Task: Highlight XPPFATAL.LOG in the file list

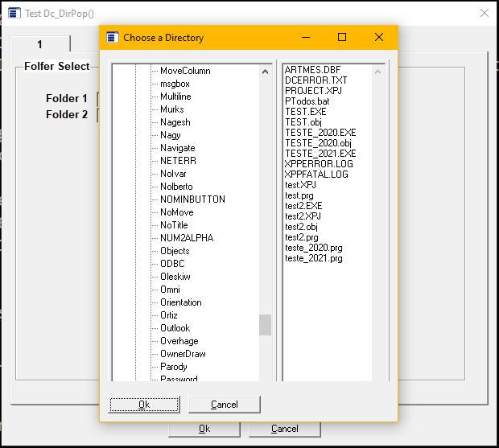Action: point(319,175)
